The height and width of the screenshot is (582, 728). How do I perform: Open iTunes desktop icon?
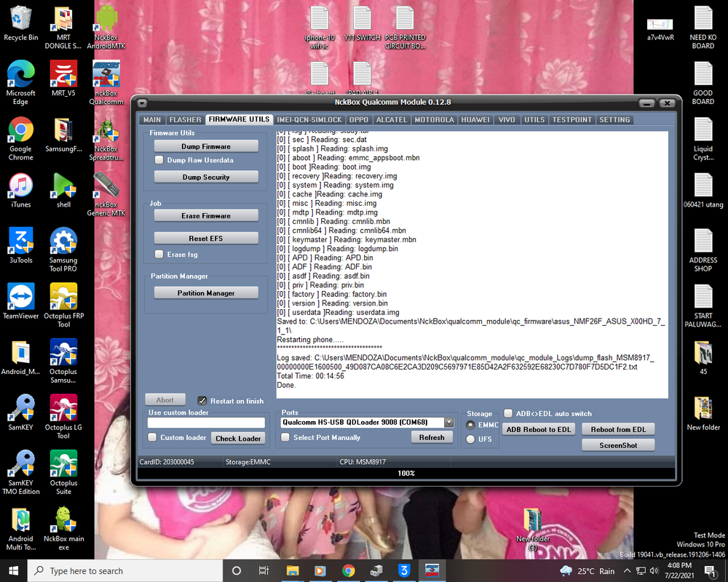[20, 191]
